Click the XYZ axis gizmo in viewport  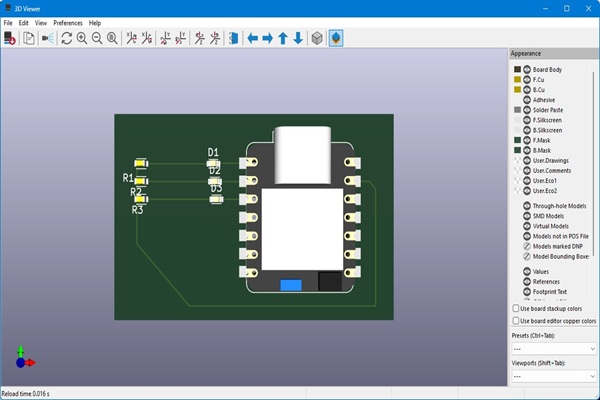point(25,357)
